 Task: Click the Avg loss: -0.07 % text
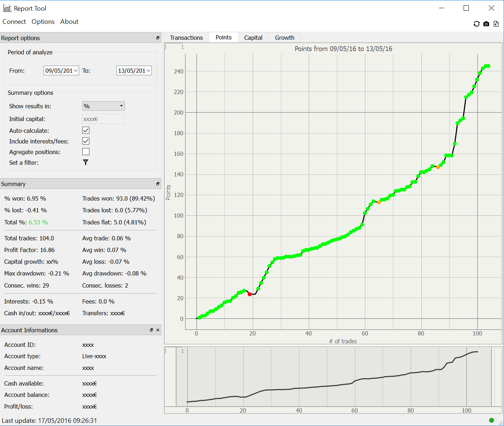coord(106,262)
